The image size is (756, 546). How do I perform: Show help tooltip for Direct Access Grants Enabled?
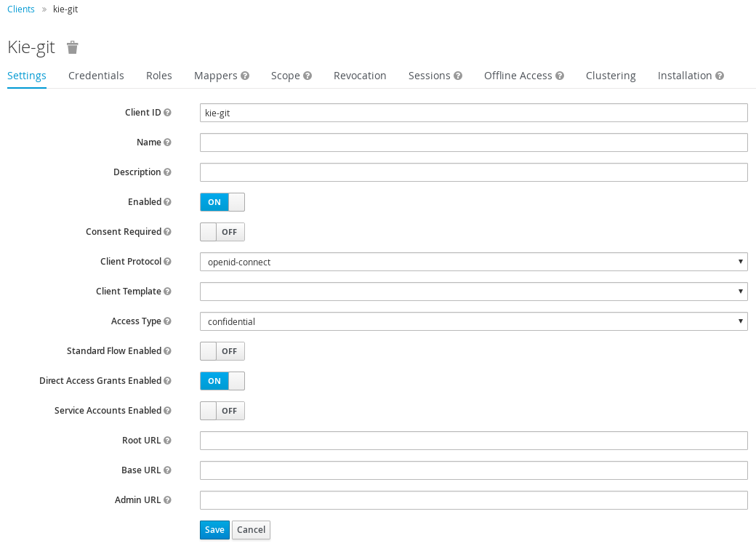(x=167, y=380)
